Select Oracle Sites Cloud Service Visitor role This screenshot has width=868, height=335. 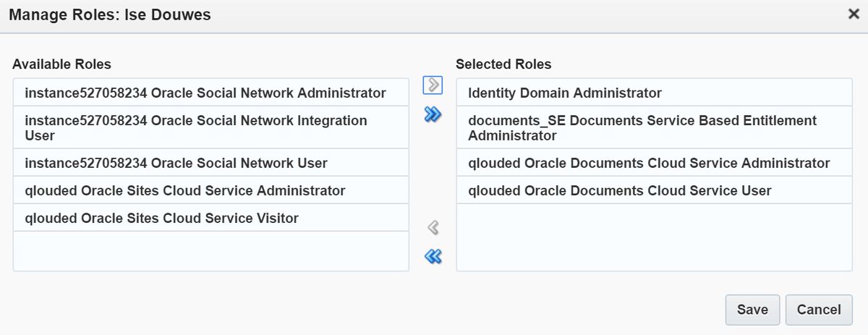pyautogui.click(x=211, y=218)
